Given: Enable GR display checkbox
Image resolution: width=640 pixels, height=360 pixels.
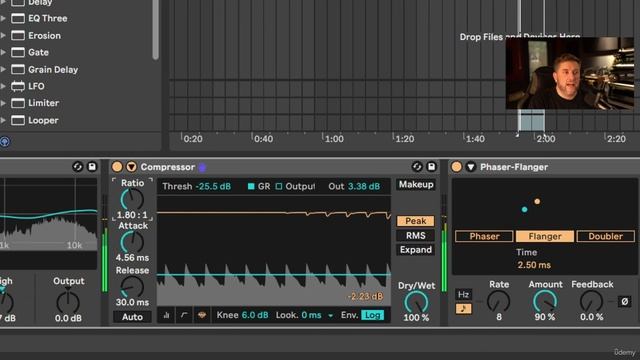Looking at the screenshot, I should point(251,187).
